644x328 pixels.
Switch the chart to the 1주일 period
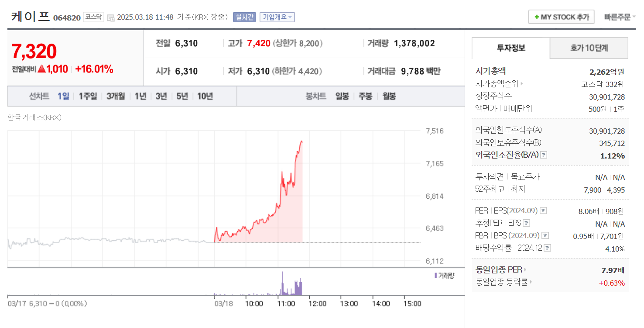88,97
